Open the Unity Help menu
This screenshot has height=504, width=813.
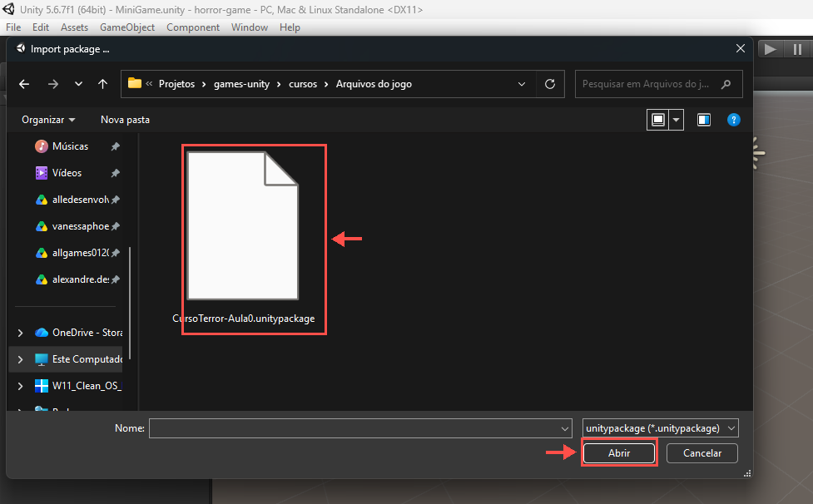[290, 27]
